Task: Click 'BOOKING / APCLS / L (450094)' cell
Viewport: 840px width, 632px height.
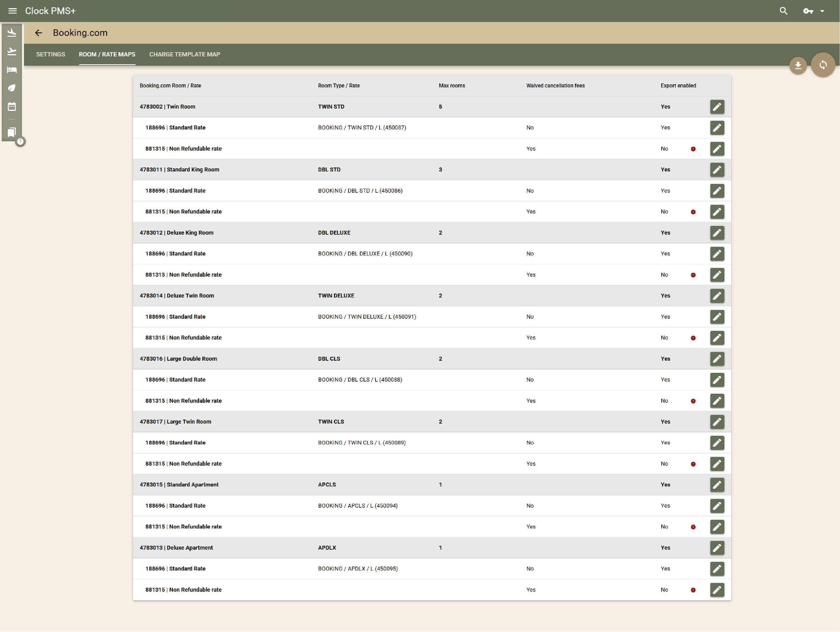Action: [358, 506]
